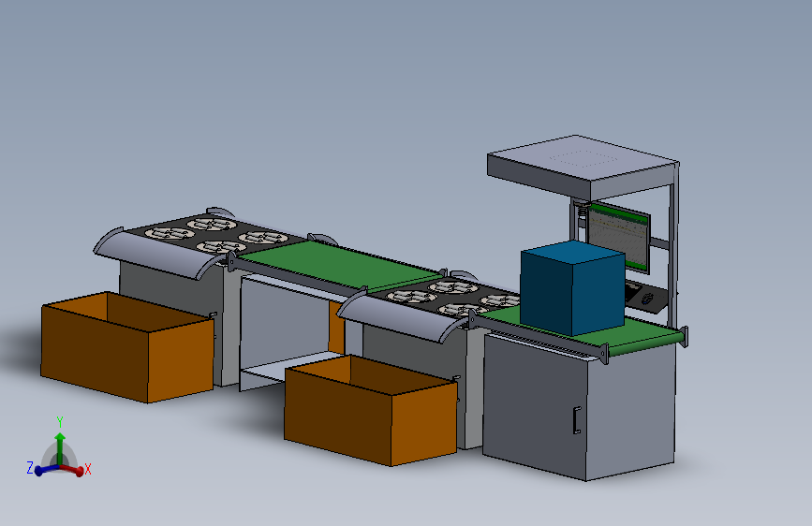
Task: Select the left curved discharge chute
Action: pyautogui.click(x=159, y=255)
